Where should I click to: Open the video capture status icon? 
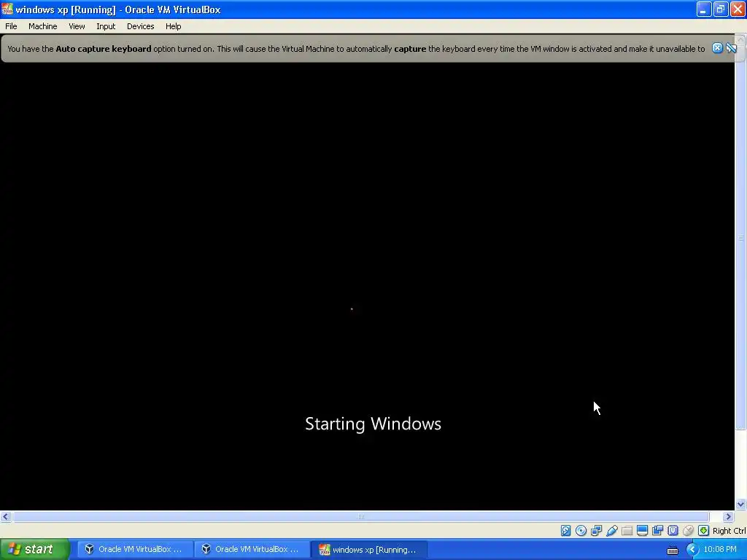click(657, 531)
